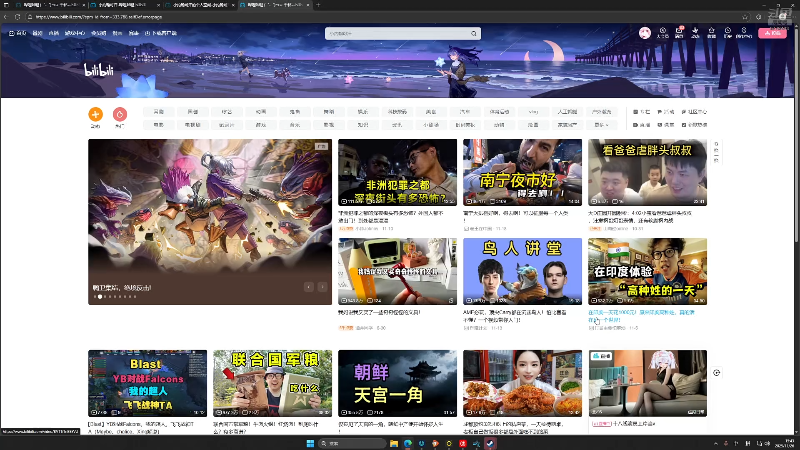800x450 pixels.
Task: Open the creation center lightbulb icon
Action: pos(744,32)
